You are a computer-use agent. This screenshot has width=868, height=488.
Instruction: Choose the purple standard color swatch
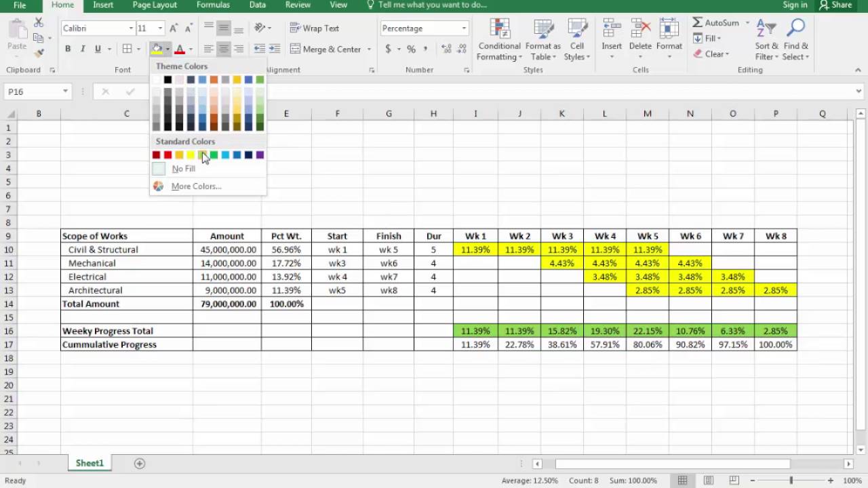260,155
